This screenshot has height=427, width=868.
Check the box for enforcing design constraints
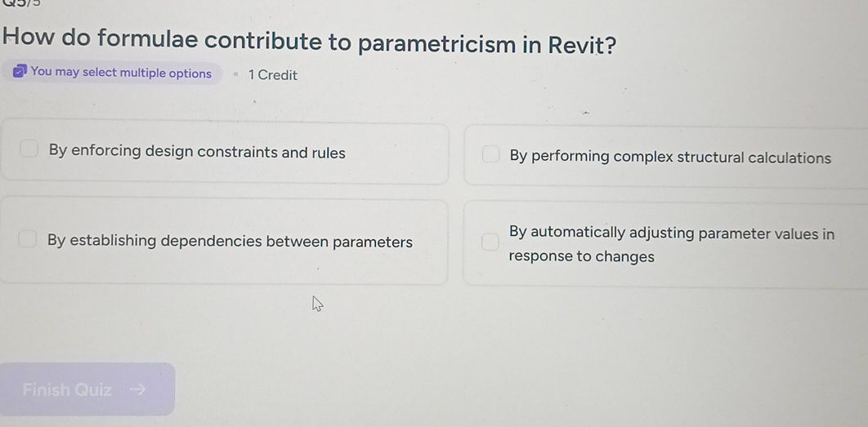pyautogui.click(x=29, y=149)
